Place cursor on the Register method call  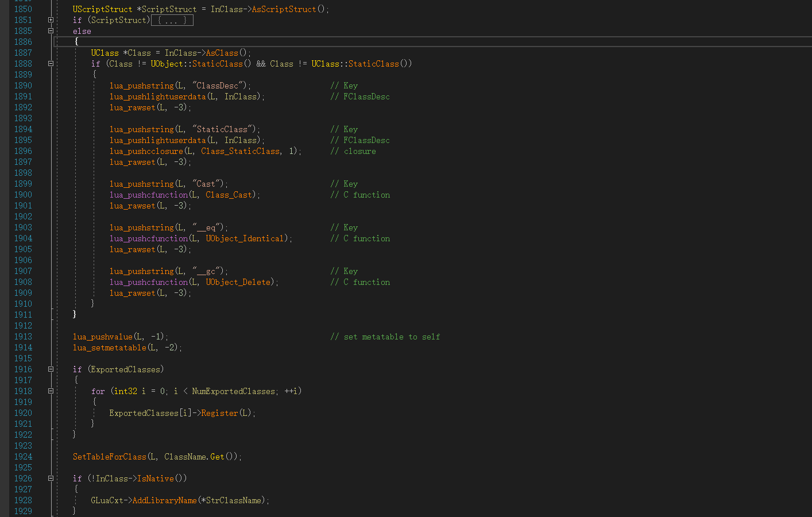(x=219, y=413)
